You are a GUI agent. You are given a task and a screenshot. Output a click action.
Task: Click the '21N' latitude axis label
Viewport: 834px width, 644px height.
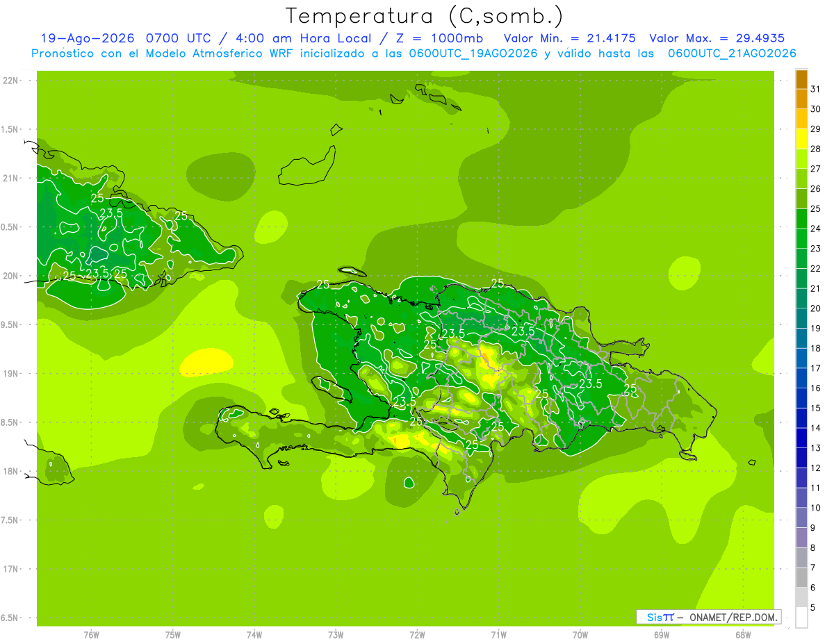10,179
